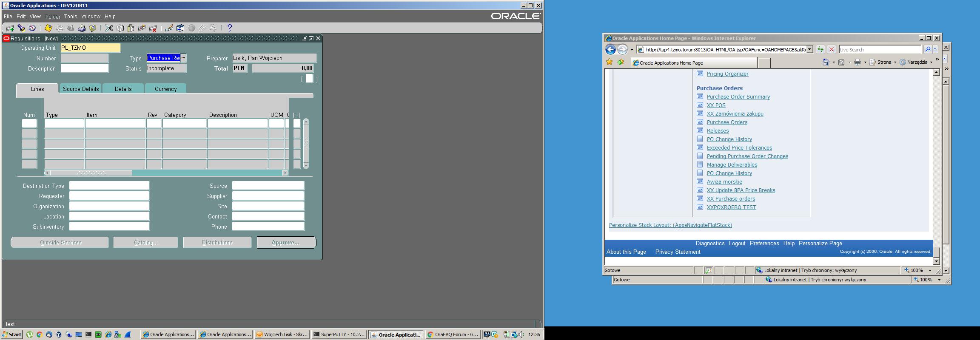Switch to OraFAQ Forum taskbar item
This screenshot has width=980, height=340.
pyautogui.click(x=453, y=334)
